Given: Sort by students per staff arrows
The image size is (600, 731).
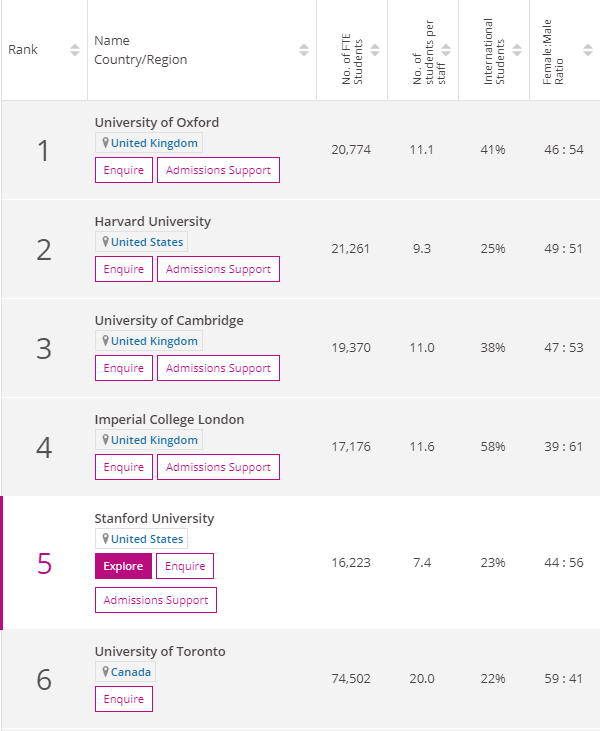Looking at the screenshot, I should [x=446, y=50].
